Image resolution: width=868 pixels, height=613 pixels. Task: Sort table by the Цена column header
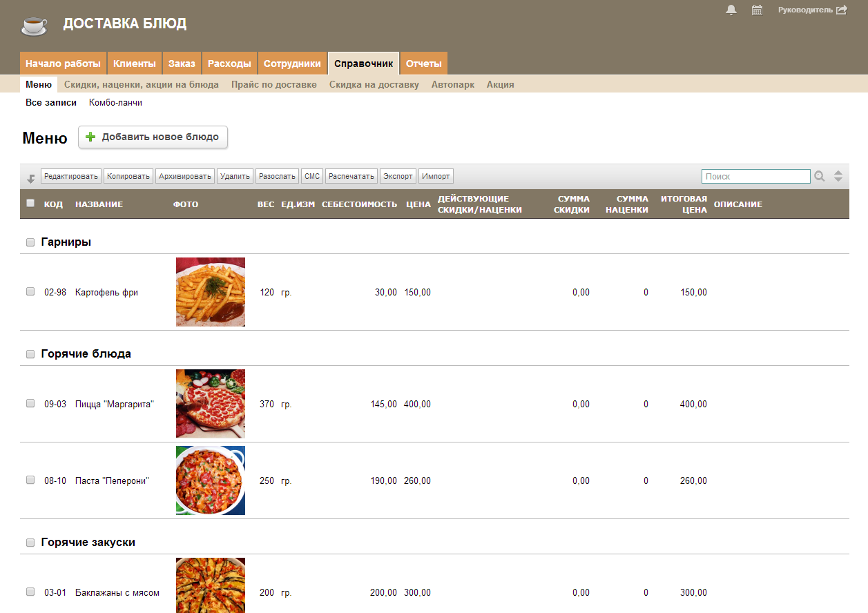point(418,204)
